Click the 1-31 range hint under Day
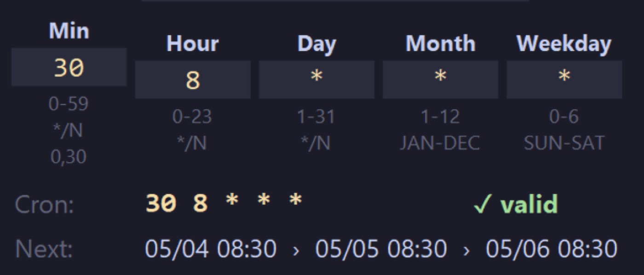The height and width of the screenshot is (275, 644). (316, 117)
